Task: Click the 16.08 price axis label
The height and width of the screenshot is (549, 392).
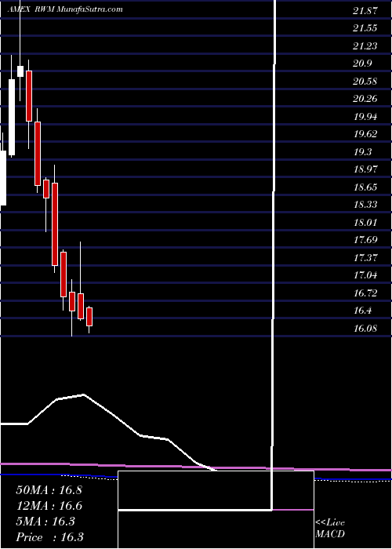Action: pyautogui.click(x=365, y=329)
